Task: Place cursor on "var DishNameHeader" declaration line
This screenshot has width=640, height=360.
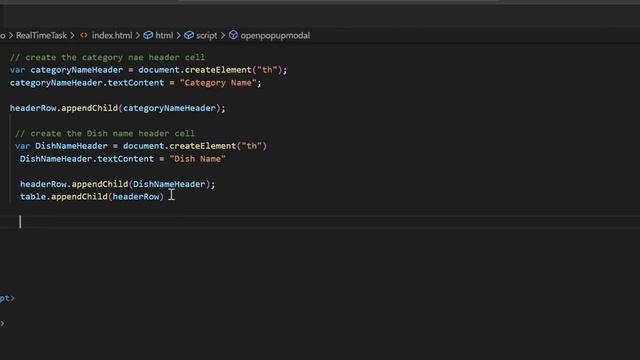Action: 141,146
